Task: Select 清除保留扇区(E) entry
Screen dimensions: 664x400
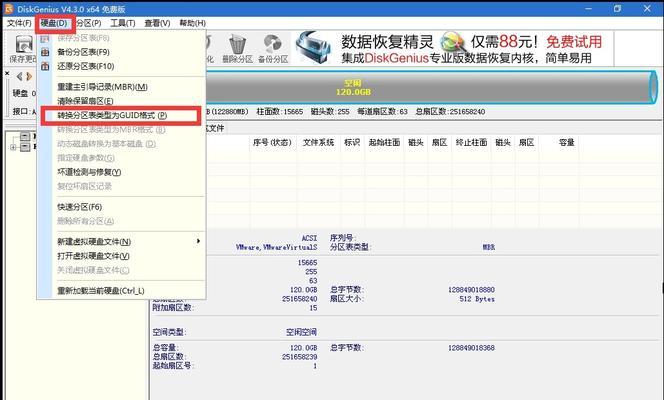Action: [85, 101]
